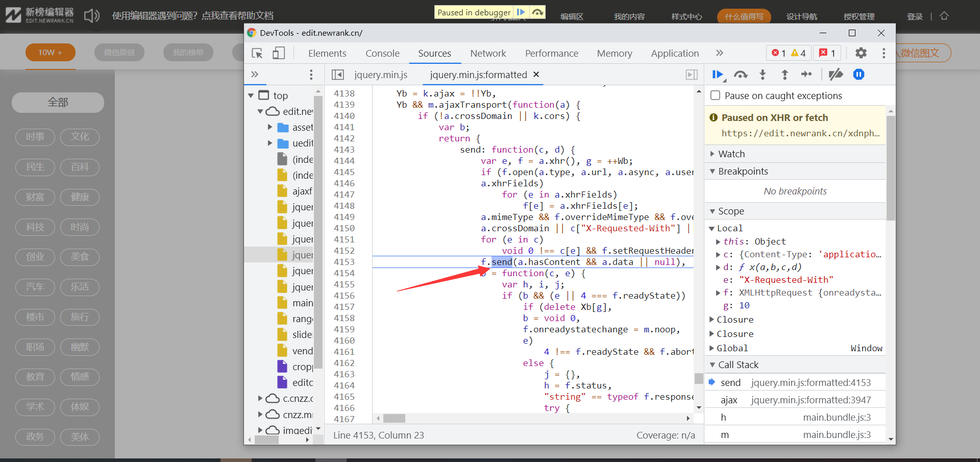Step over next function call
This screenshot has height=462, width=980.
[x=741, y=75]
